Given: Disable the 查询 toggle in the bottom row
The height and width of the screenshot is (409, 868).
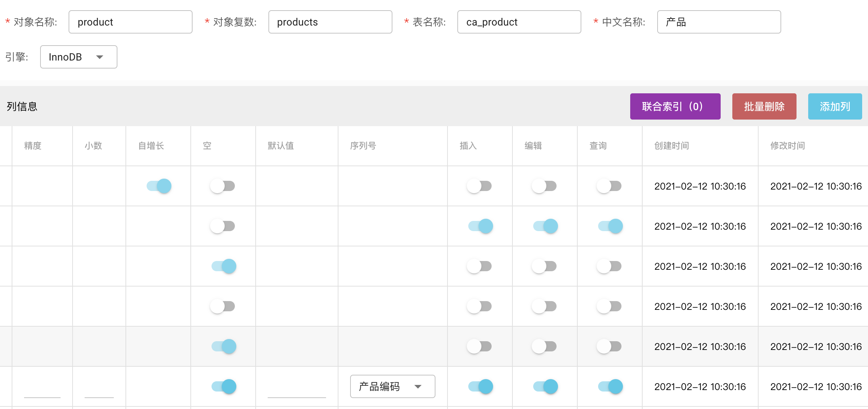Looking at the screenshot, I should pyautogui.click(x=609, y=386).
